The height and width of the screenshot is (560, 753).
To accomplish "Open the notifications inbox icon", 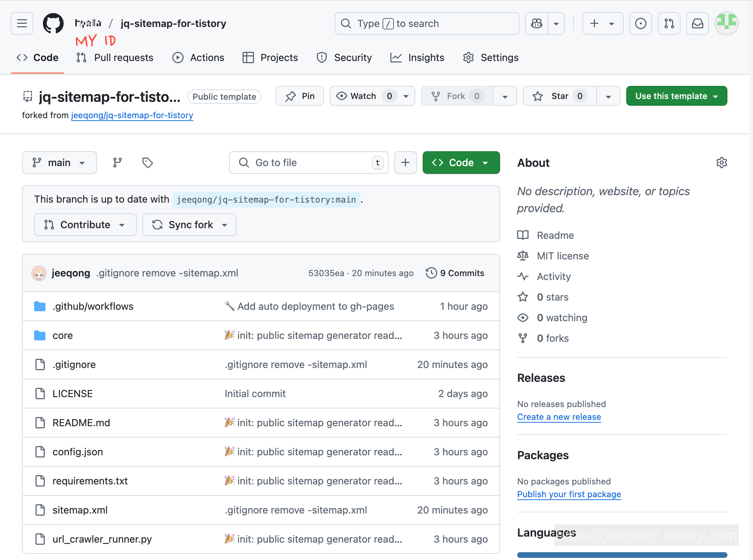I will point(697,23).
